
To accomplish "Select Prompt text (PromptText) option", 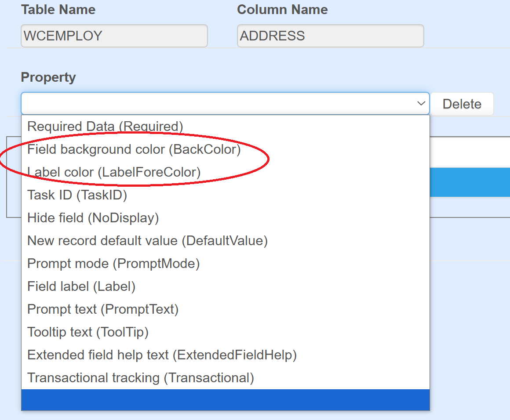I will point(103,309).
